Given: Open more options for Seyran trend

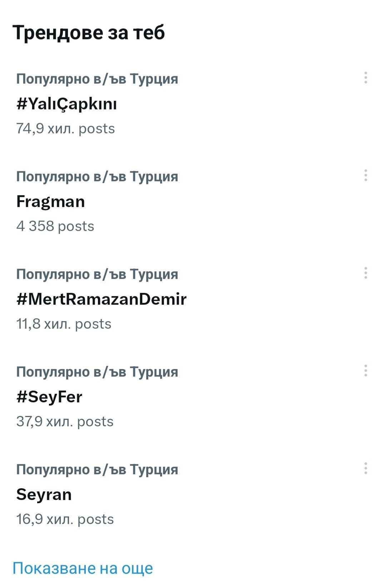Looking at the screenshot, I should (x=366, y=468).
